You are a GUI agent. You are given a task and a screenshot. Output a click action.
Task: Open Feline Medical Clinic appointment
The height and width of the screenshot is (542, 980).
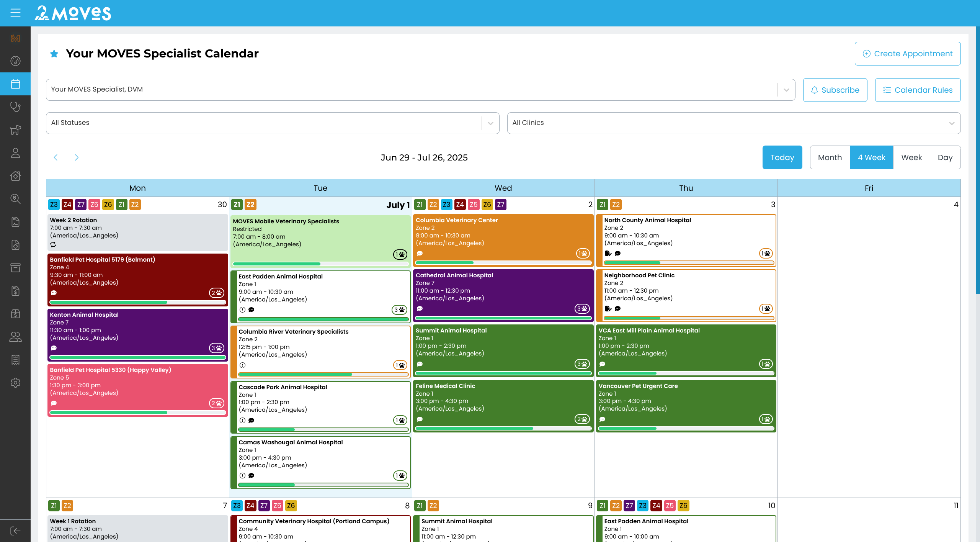pos(503,406)
